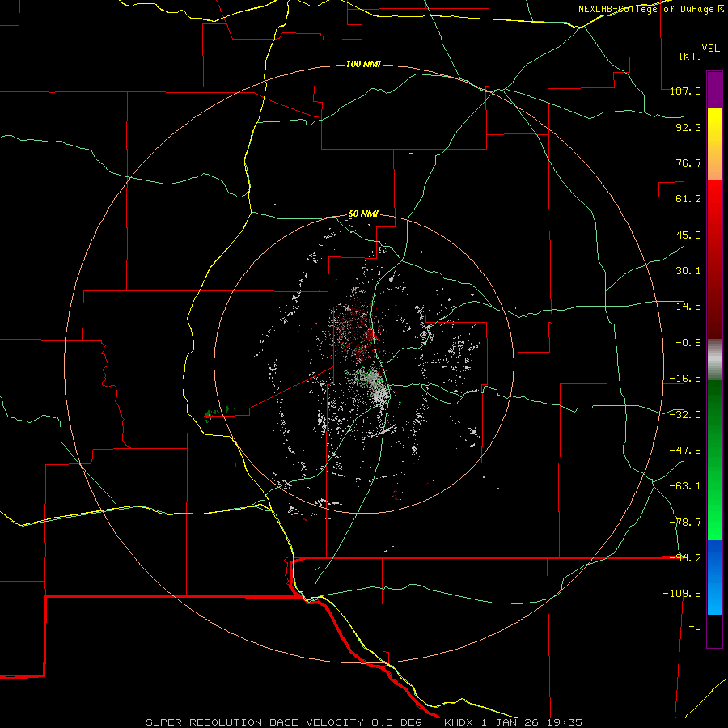Click the purple segment of the velocity color bar
The width and height of the screenshot is (728, 728).
(x=714, y=90)
